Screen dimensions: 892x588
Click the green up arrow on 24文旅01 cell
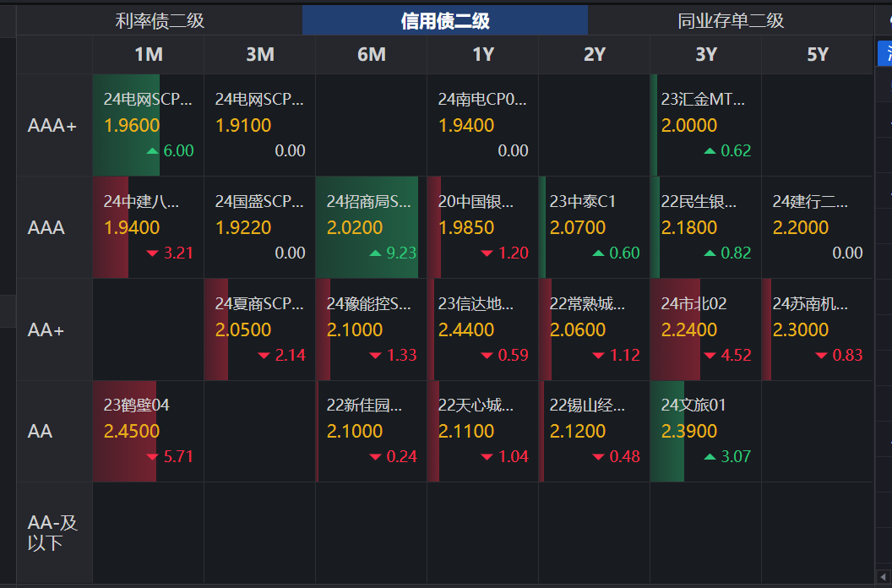pos(712,457)
